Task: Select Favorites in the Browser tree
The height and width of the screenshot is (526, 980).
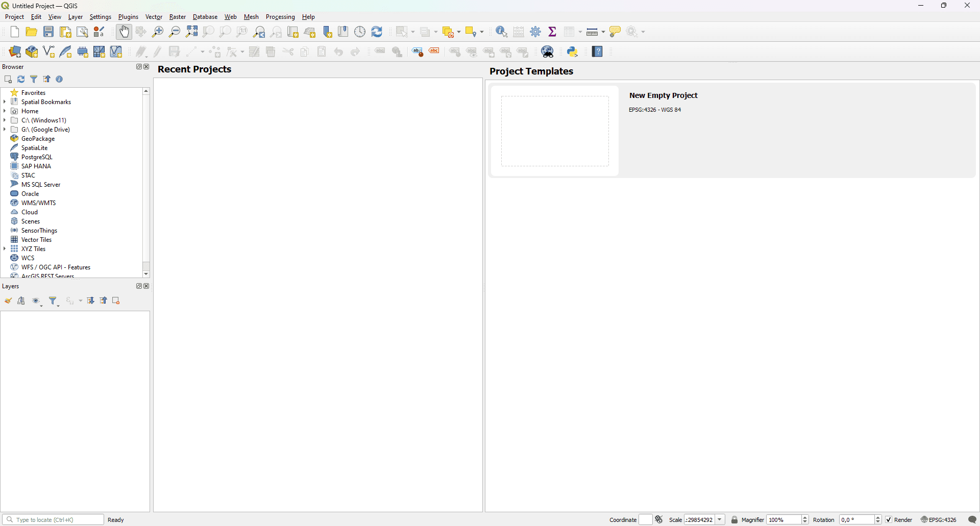Action: (x=34, y=93)
